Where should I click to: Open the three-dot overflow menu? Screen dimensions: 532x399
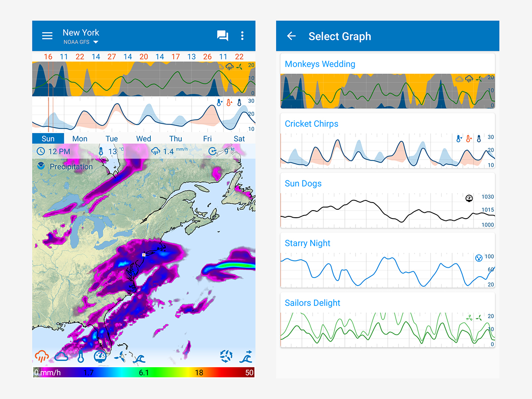point(242,35)
